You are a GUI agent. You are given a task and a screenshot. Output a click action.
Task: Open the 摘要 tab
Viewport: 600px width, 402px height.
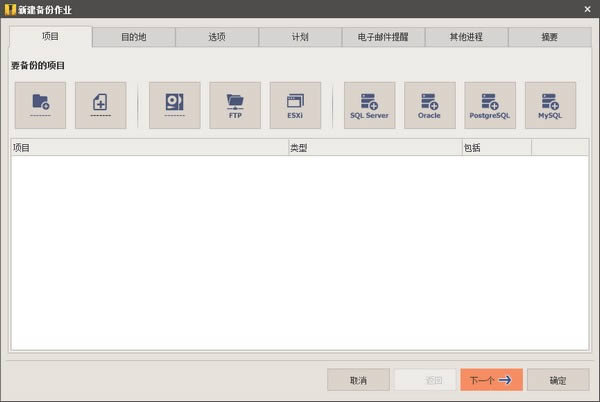(549, 37)
